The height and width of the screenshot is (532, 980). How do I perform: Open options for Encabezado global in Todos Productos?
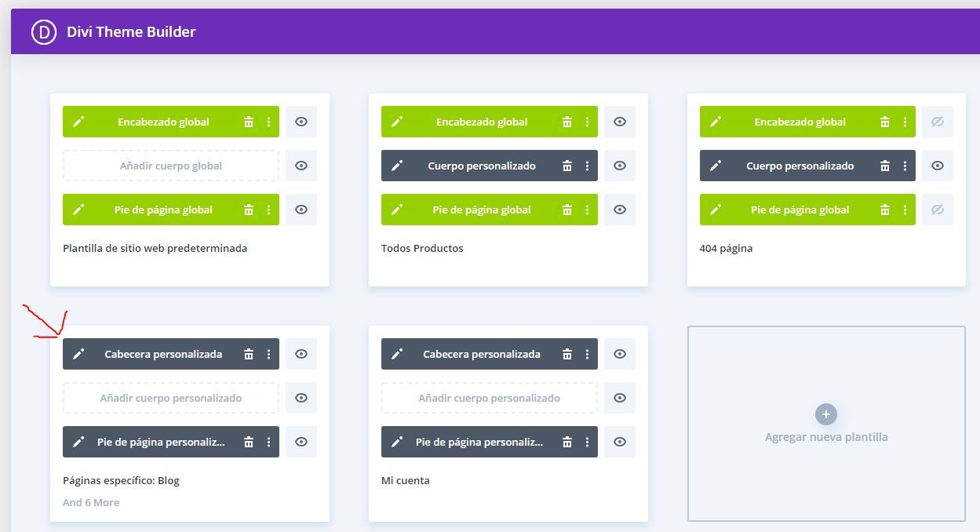click(x=587, y=122)
